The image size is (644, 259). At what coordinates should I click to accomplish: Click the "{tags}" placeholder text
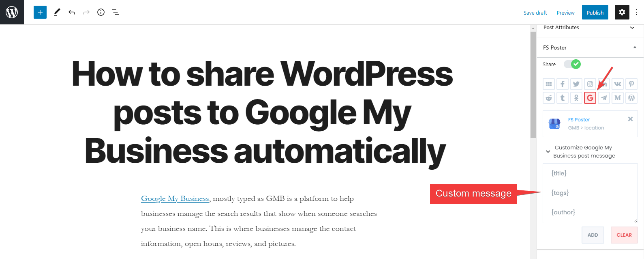click(560, 193)
